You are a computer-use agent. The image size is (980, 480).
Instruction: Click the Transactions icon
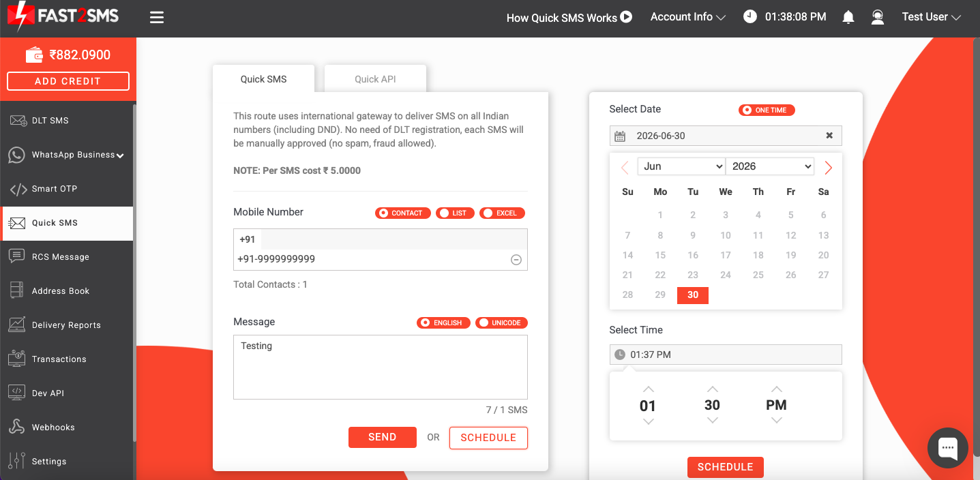click(17, 359)
